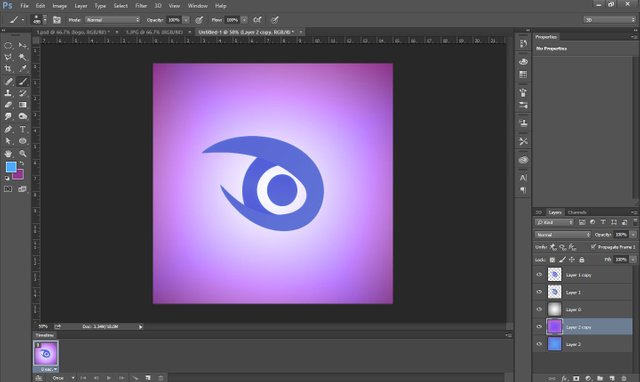Click the Layer 2 copy purple thumbnail

554,326
